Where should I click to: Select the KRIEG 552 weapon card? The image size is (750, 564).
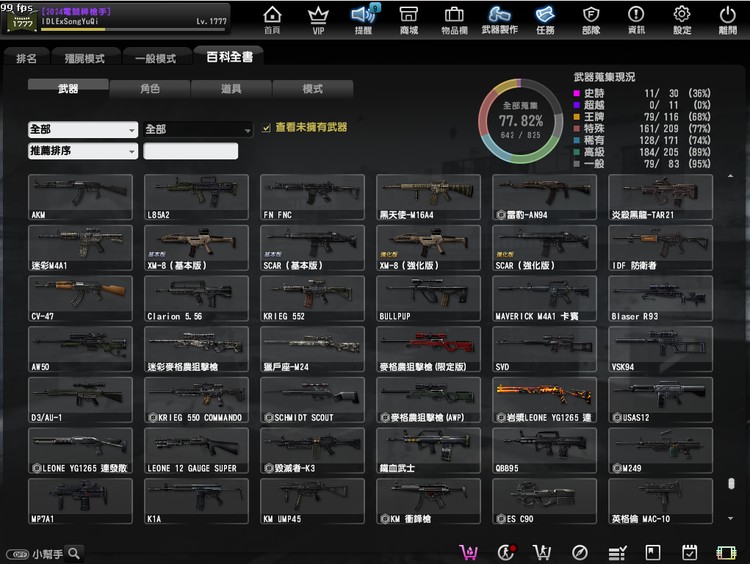[312, 299]
